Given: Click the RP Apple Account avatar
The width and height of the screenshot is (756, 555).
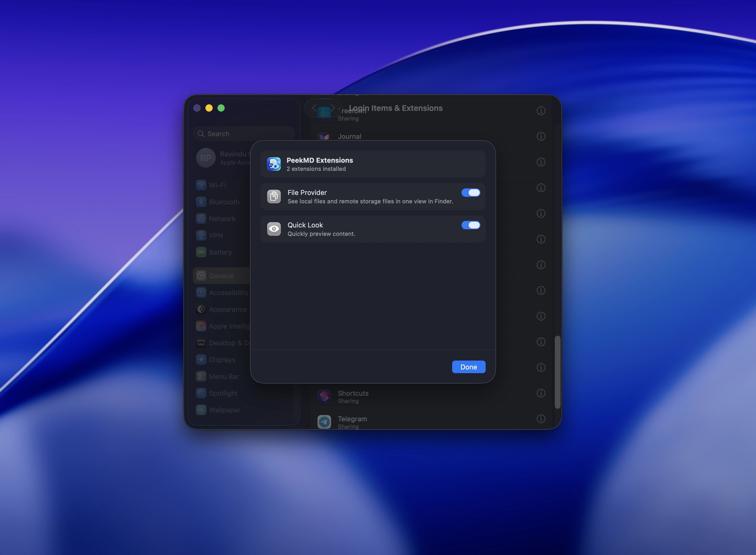Looking at the screenshot, I should coord(206,158).
